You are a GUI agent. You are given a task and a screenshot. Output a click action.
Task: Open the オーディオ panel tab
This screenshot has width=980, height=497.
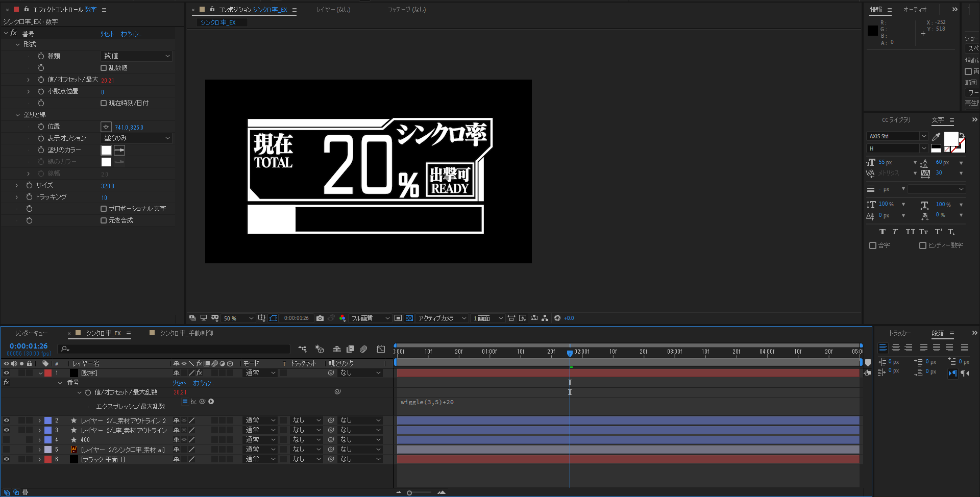[x=915, y=10]
